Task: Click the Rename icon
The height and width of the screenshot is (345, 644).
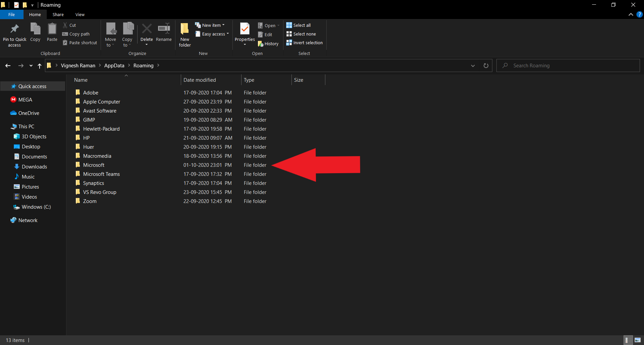Action: click(x=164, y=29)
